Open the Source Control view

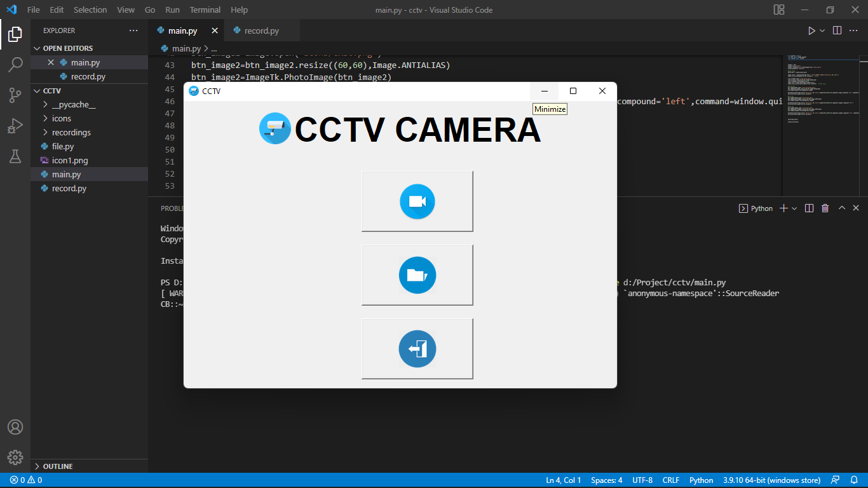coord(15,94)
